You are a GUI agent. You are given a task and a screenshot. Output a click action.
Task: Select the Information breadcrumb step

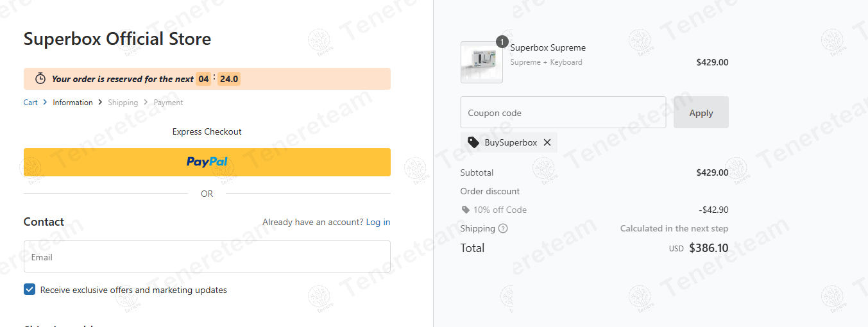(x=72, y=103)
